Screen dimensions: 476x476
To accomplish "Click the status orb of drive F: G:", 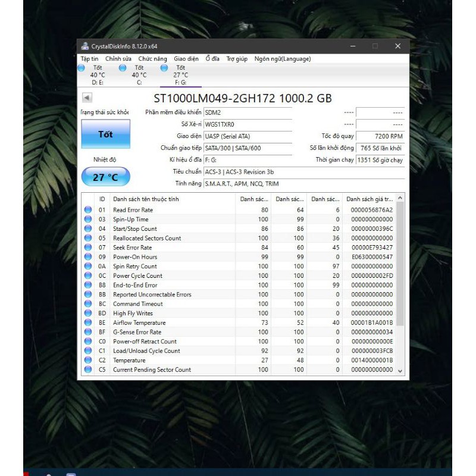I will tap(164, 68).
